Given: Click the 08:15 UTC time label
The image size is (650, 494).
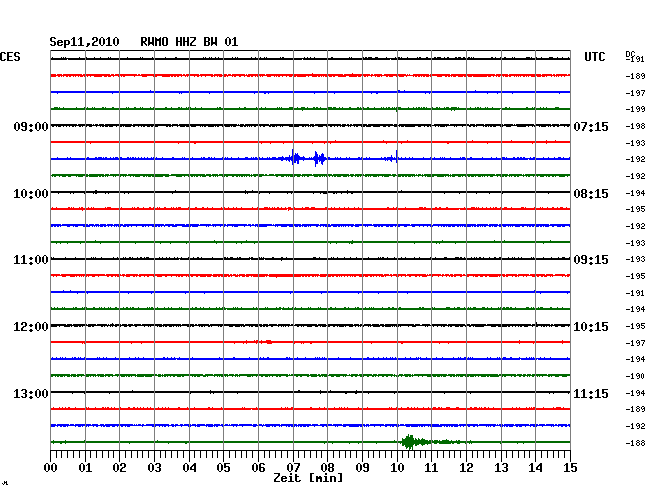Looking at the screenshot, I should pos(591,194).
